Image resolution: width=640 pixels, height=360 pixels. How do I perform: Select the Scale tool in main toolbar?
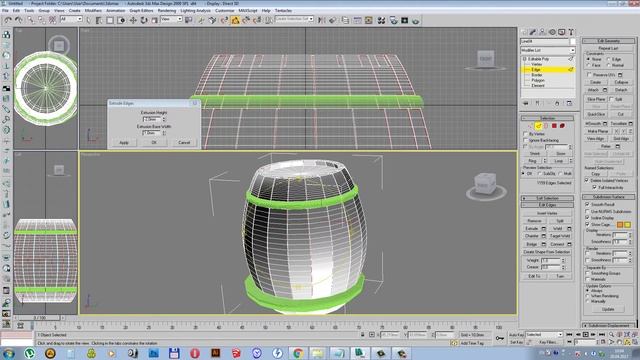[x=154, y=20]
